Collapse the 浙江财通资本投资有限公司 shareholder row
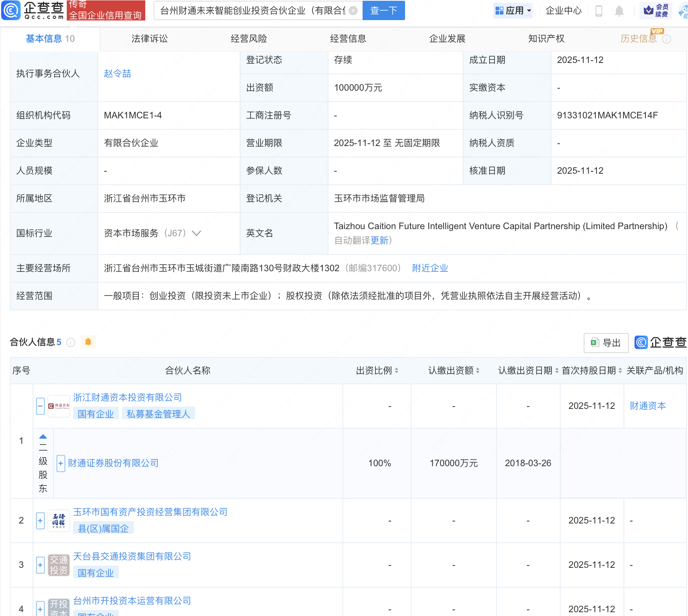This screenshot has width=688, height=616. 40,406
